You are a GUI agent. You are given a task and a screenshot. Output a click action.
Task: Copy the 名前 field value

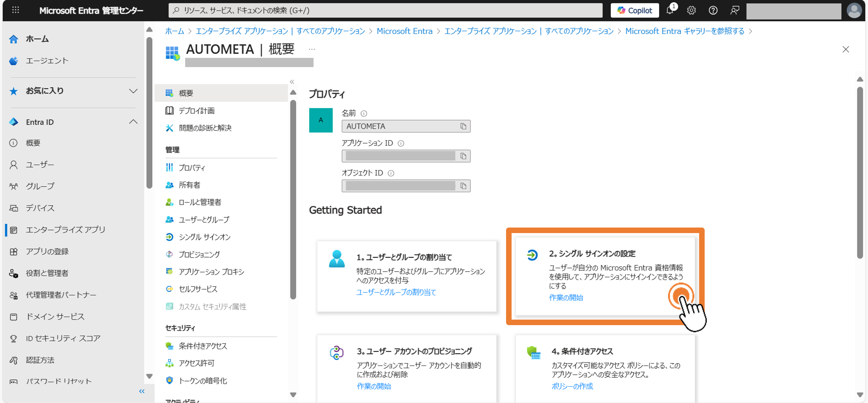pyautogui.click(x=463, y=126)
